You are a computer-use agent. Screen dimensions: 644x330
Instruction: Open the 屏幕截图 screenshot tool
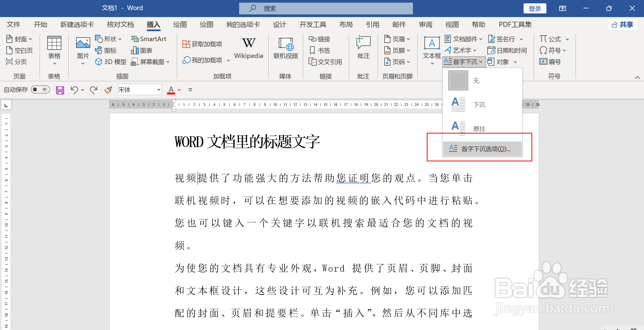pyautogui.click(x=150, y=62)
